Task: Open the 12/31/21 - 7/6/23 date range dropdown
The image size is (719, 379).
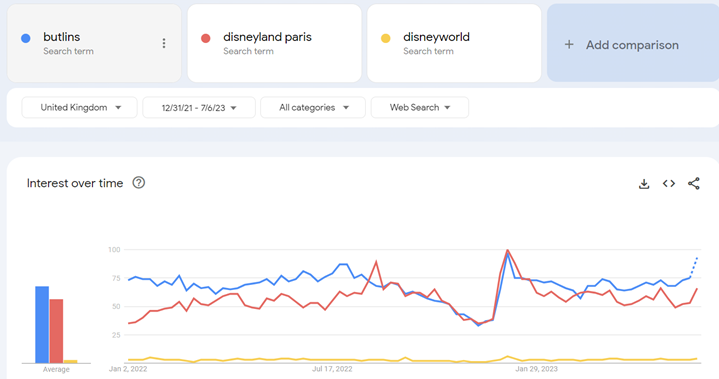Action: tap(199, 107)
